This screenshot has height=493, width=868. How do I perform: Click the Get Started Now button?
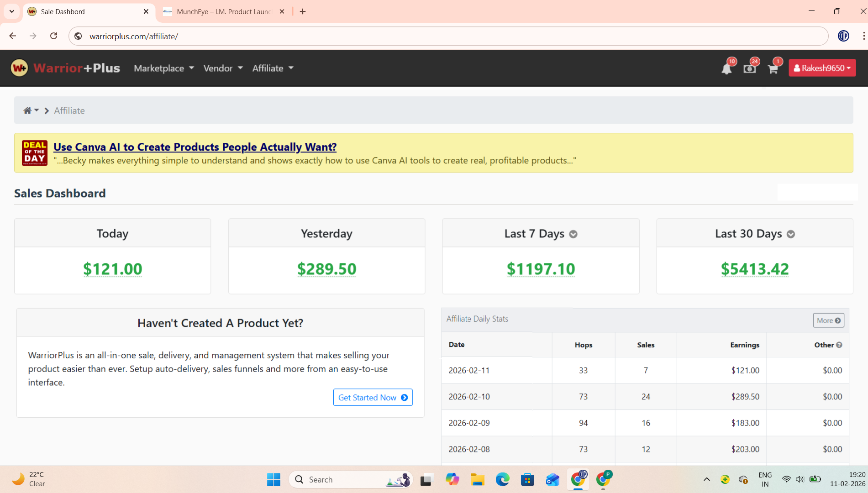pyautogui.click(x=373, y=398)
